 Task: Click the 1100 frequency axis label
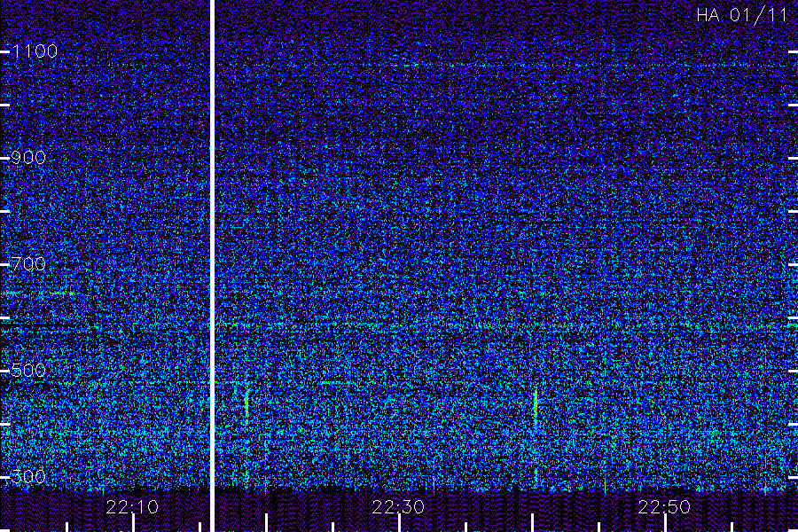[35, 51]
